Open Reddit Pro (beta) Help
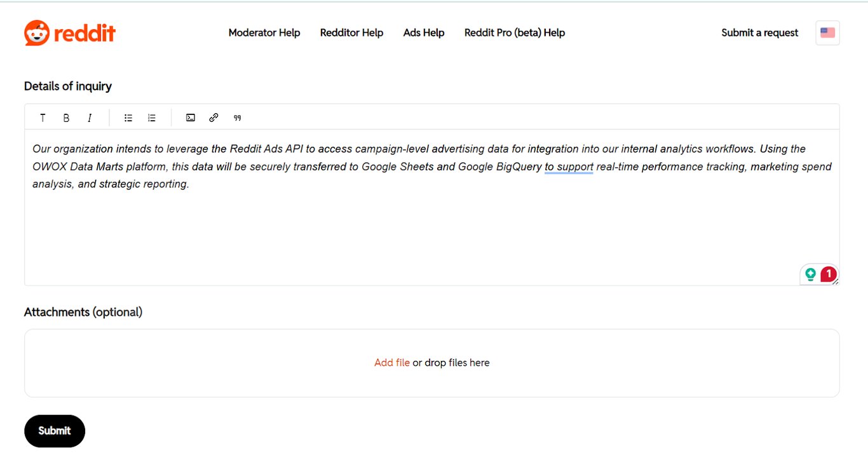The image size is (868, 467). pyautogui.click(x=515, y=32)
